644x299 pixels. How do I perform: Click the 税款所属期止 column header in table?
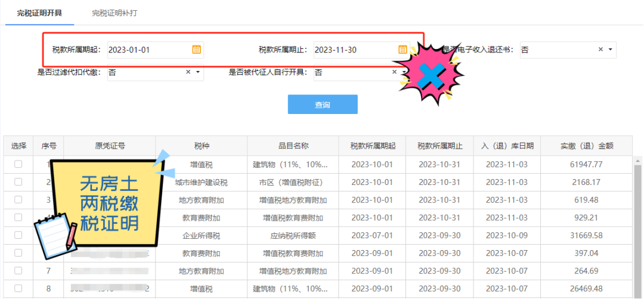440,146
